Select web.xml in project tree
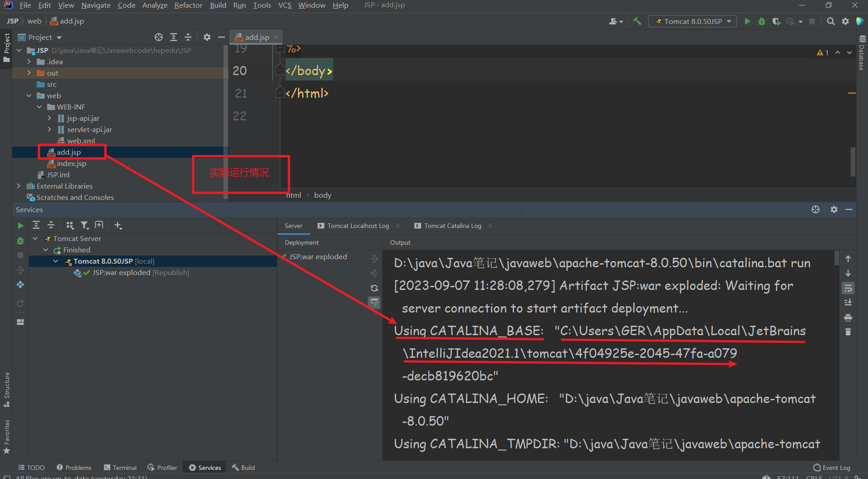This screenshot has width=868, height=479. point(81,141)
